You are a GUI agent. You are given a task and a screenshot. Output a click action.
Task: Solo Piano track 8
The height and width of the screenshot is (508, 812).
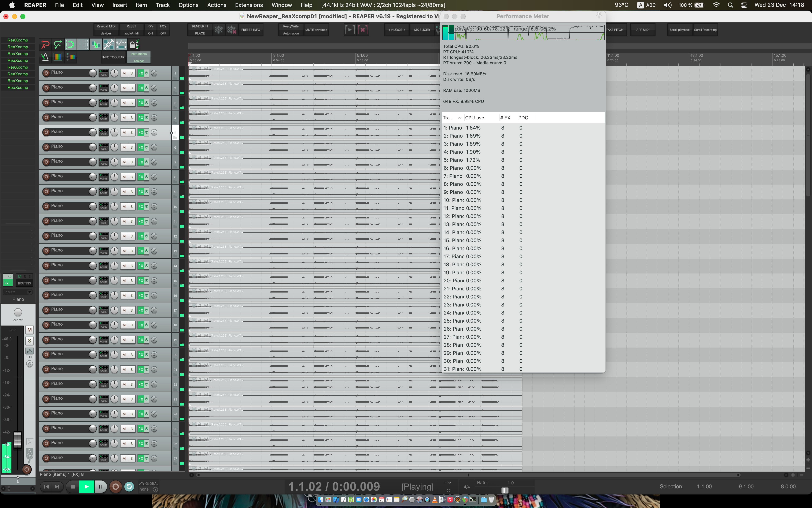pos(132,177)
